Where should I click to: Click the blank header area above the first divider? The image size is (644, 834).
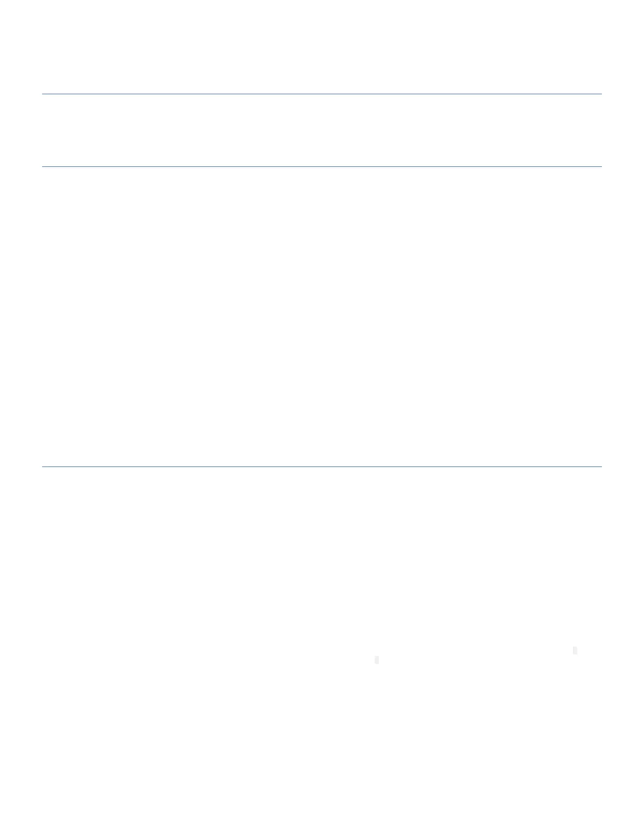[321, 47]
